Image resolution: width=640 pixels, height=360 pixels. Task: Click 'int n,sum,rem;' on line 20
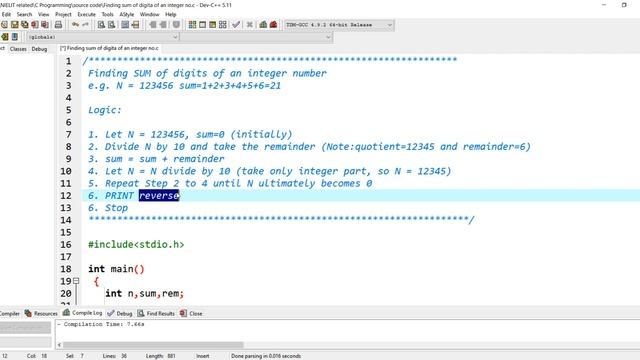pos(144,293)
